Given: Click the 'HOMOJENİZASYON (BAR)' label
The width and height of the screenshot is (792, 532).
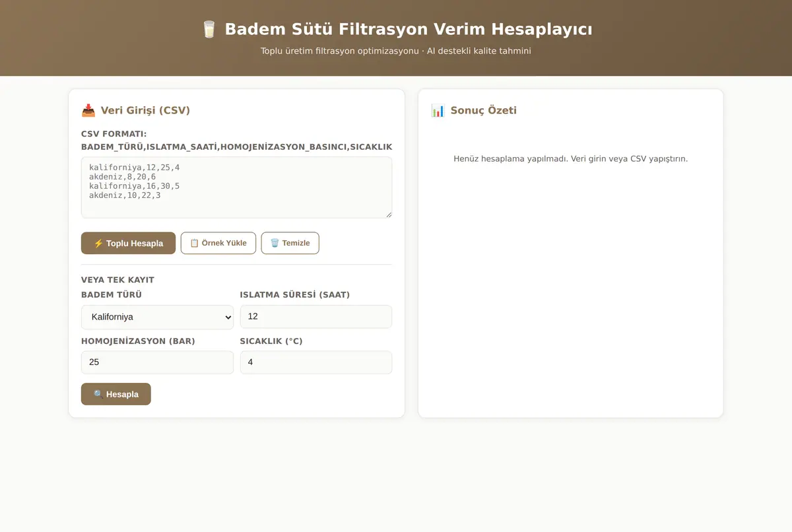Looking at the screenshot, I should [138, 341].
